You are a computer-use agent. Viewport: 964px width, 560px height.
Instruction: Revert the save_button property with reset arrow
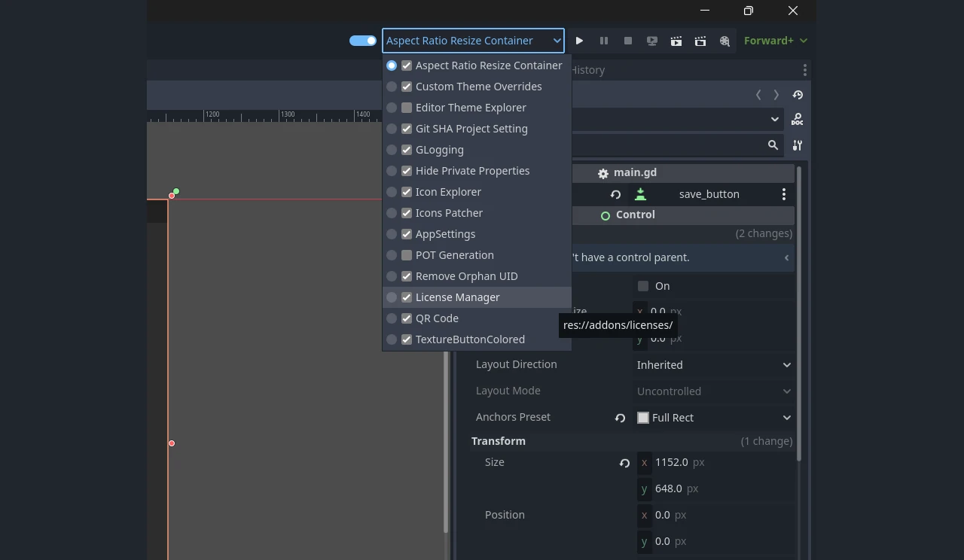pos(615,194)
